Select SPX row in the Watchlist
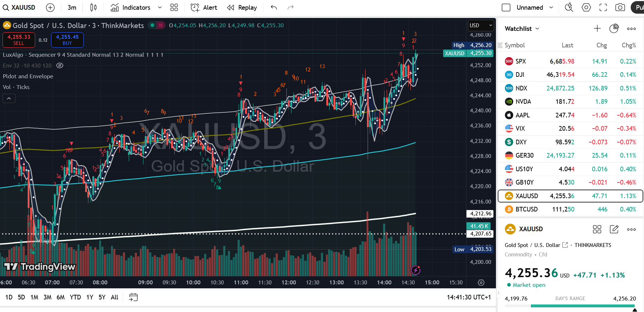The height and width of the screenshot is (312, 644). point(570,61)
